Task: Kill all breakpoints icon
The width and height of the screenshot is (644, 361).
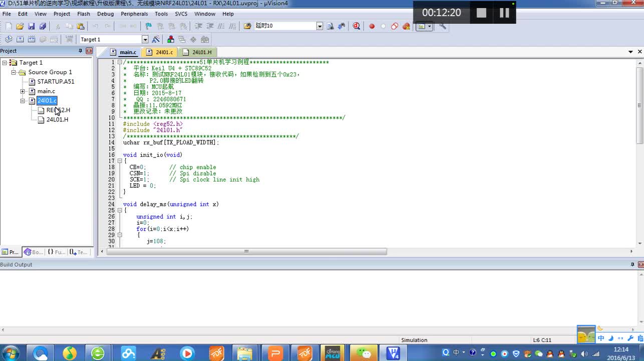Action: (406, 26)
